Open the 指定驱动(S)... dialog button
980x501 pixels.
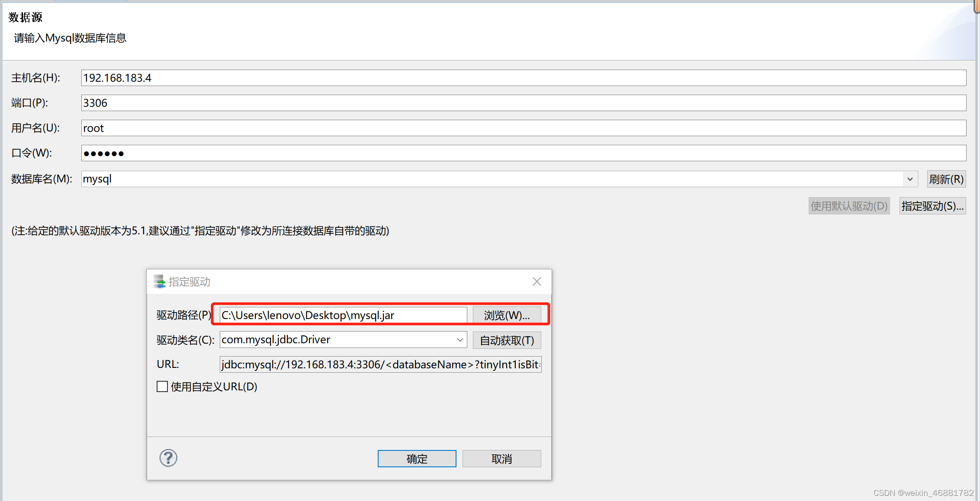click(932, 206)
